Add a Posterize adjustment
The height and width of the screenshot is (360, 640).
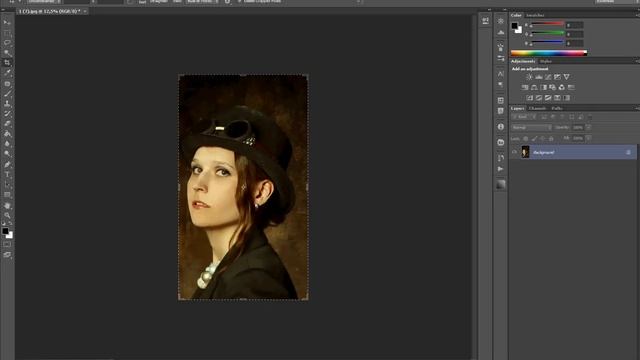point(539,98)
